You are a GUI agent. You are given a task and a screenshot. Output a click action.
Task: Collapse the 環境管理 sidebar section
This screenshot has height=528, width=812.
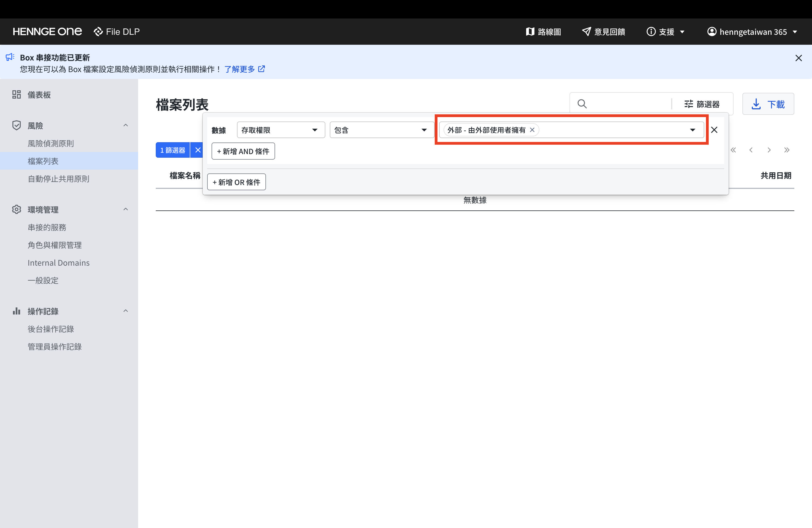(x=126, y=209)
